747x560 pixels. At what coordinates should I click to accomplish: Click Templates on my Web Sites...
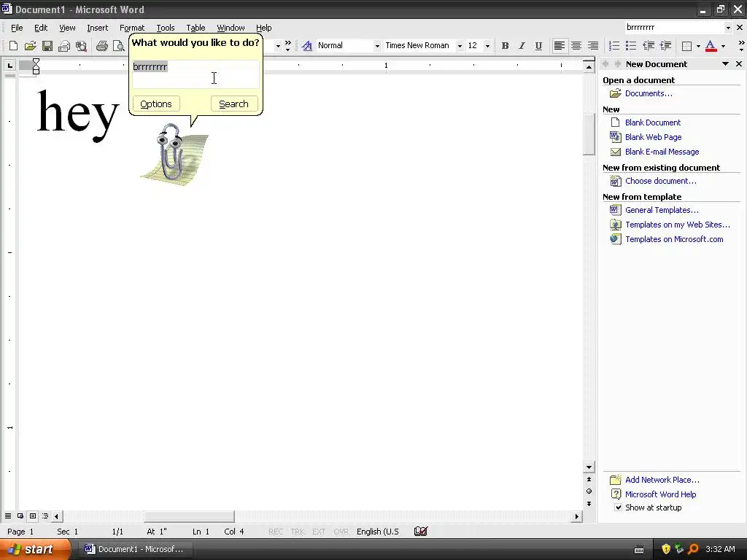click(678, 225)
